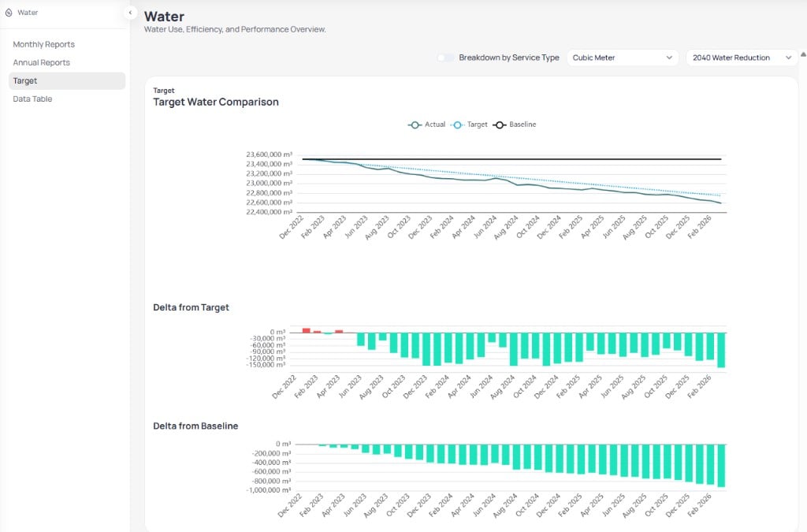807x532 pixels.
Task: Click the Target Water Comparison heading
Action: 216,102
